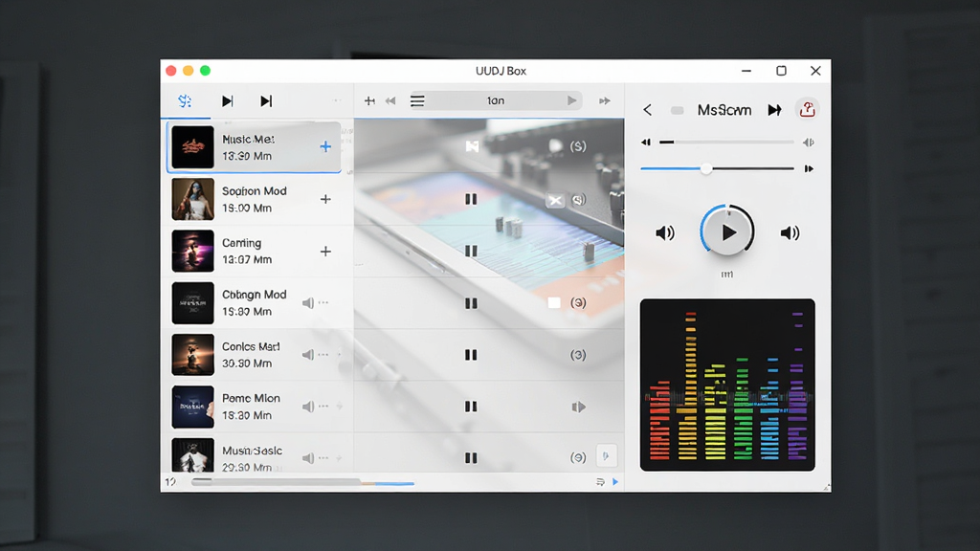This screenshot has width=980, height=551.
Task: Click the playlist icon in the bottom bar
Action: (x=601, y=482)
